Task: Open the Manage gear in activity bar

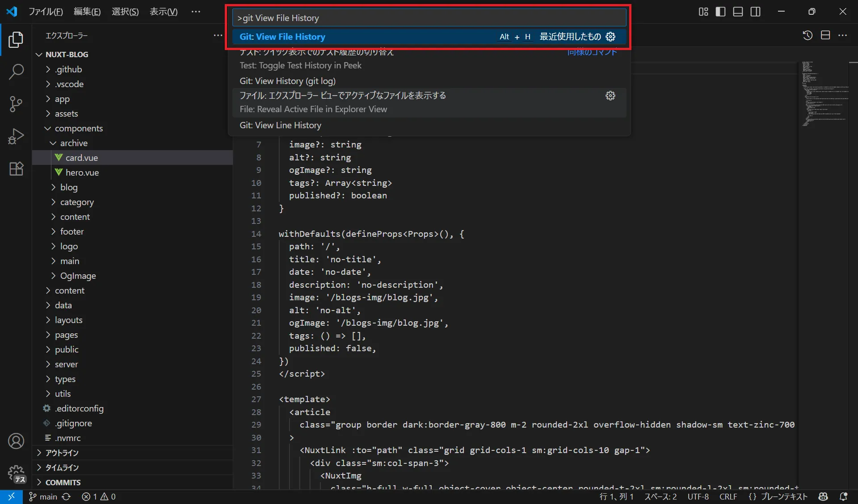Action: click(16, 474)
